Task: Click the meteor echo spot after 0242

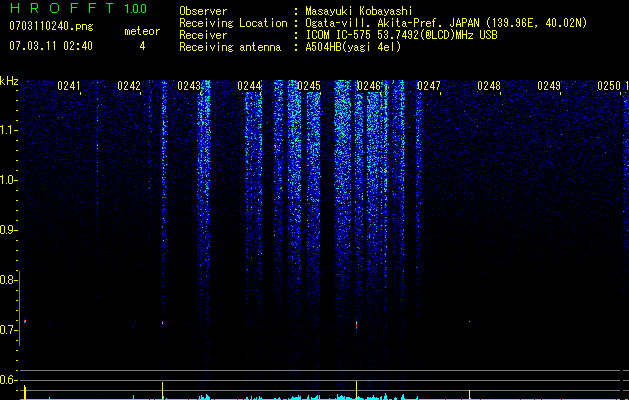Action: pos(162,322)
